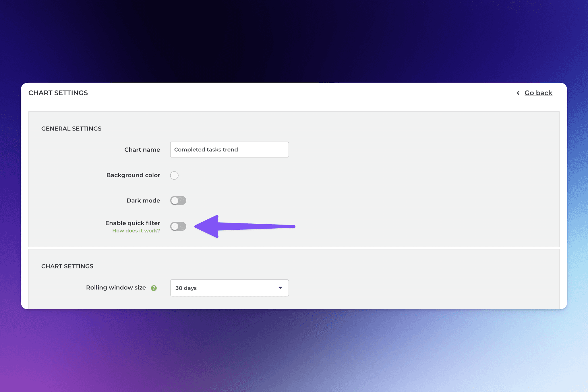The image size is (588, 392).
Task: Select the text Completed tasks trend
Action: (x=206, y=149)
